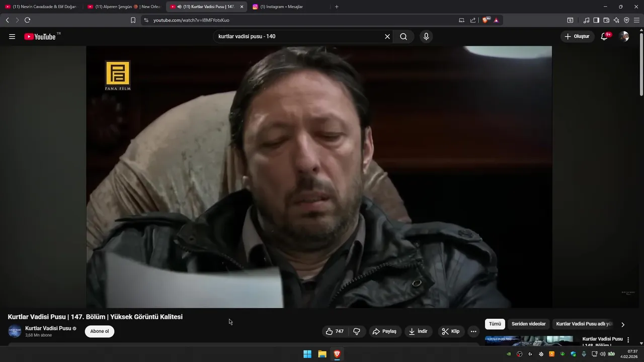Open the SteelSeries tray icon
Image resolution: width=644 pixels, height=362 pixels.
(541, 354)
